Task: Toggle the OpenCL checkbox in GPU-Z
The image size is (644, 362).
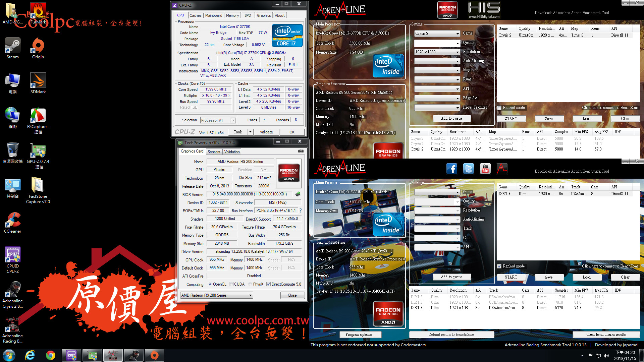Action: (210, 284)
